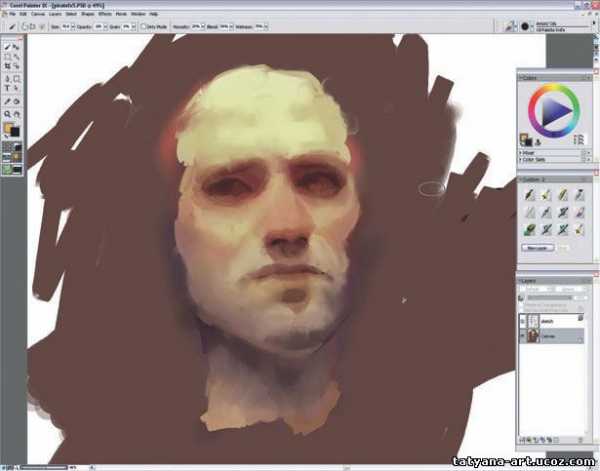Click the Opacity input field

(98, 27)
